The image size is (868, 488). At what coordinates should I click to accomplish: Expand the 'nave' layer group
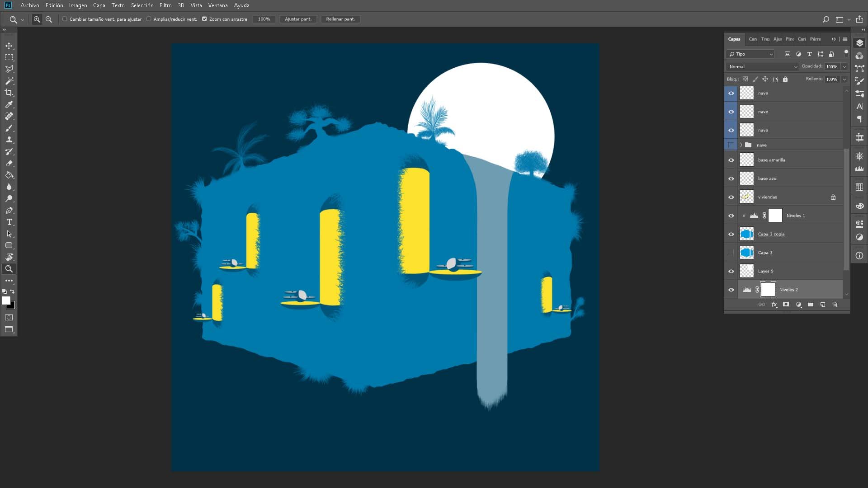(741, 145)
